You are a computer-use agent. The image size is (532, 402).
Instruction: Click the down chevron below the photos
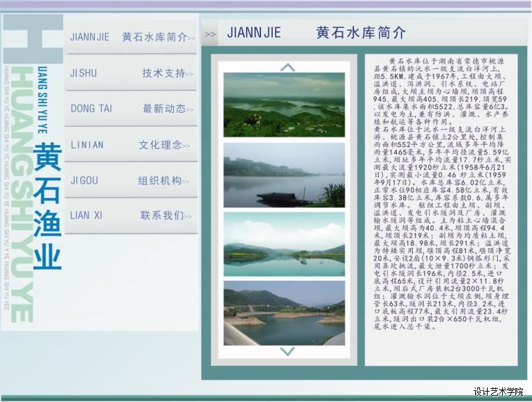coord(287,351)
